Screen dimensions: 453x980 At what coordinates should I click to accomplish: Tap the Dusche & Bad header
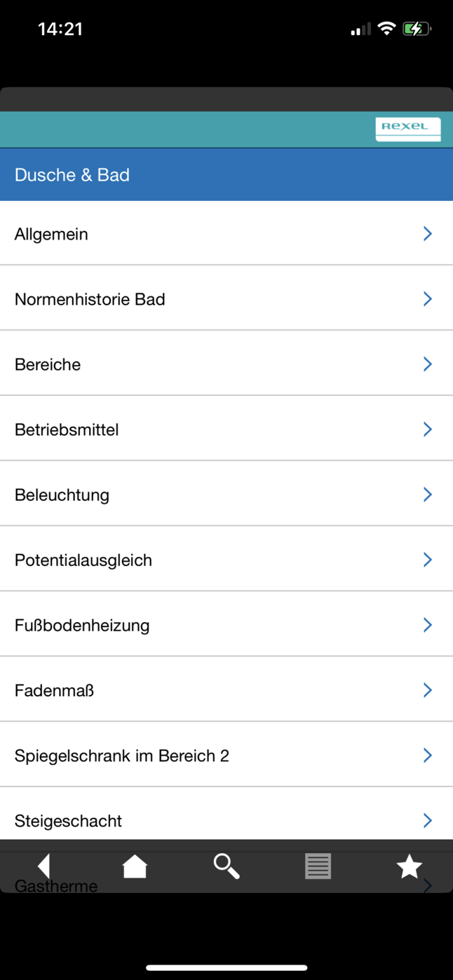pyautogui.click(x=72, y=174)
